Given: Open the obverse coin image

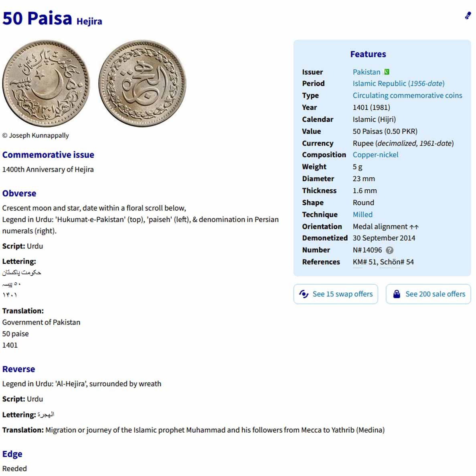Looking at the screenshot, I should (x=46, y=83).
